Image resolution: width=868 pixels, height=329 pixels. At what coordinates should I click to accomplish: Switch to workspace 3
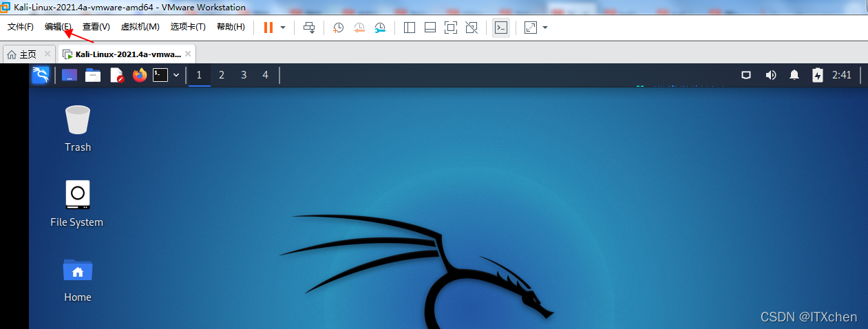(x=244, y=75)
